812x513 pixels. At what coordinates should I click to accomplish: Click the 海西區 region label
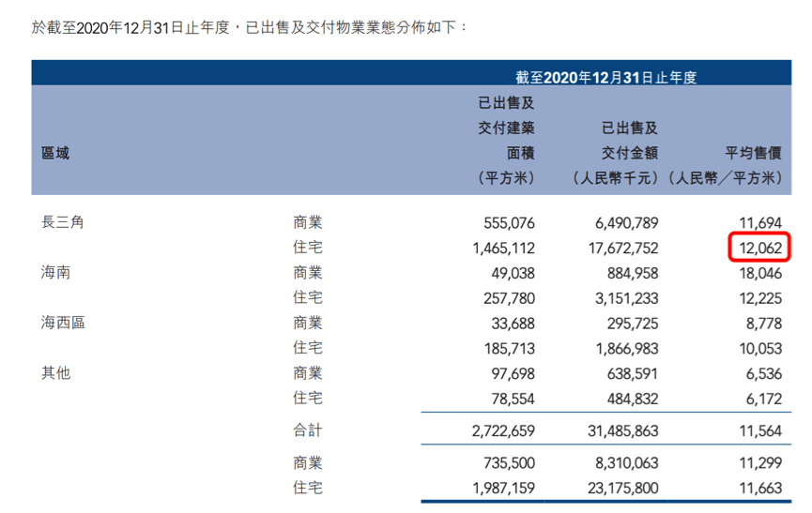point(63,323)
